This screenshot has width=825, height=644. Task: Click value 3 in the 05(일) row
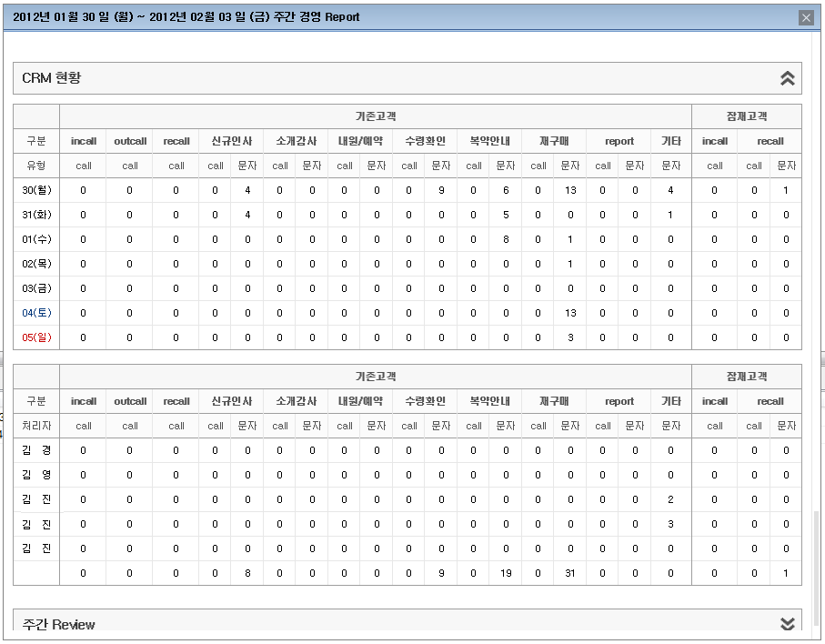(x=570, y=337)
